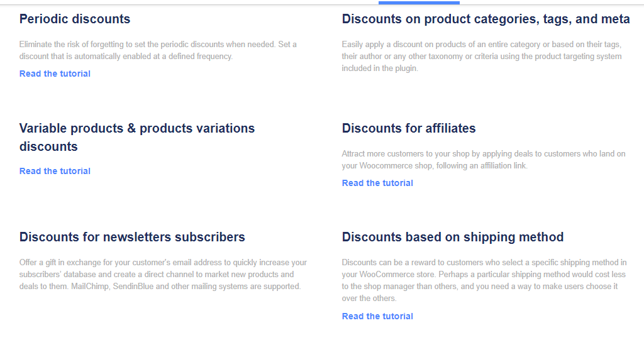Click the affiliates discounts description paragraph
The image size is (644, 362).
(484, 160)
